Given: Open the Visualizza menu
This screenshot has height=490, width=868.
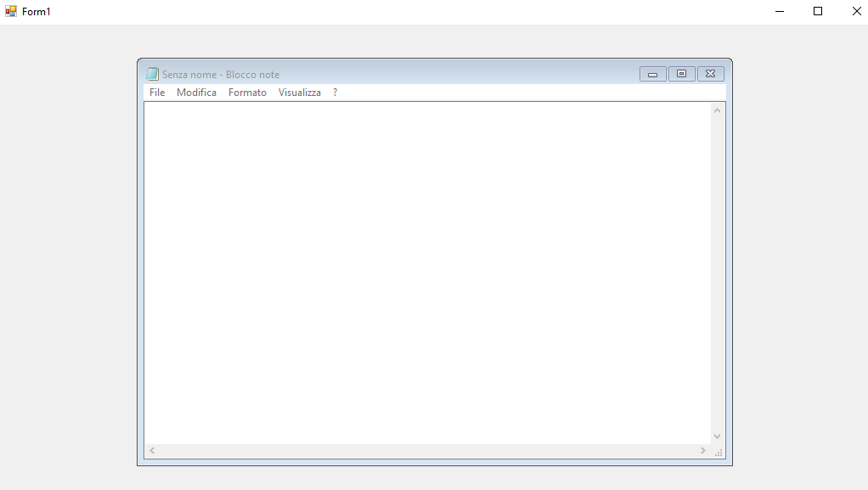Looking at the screenshot, I should pos(300,93).
